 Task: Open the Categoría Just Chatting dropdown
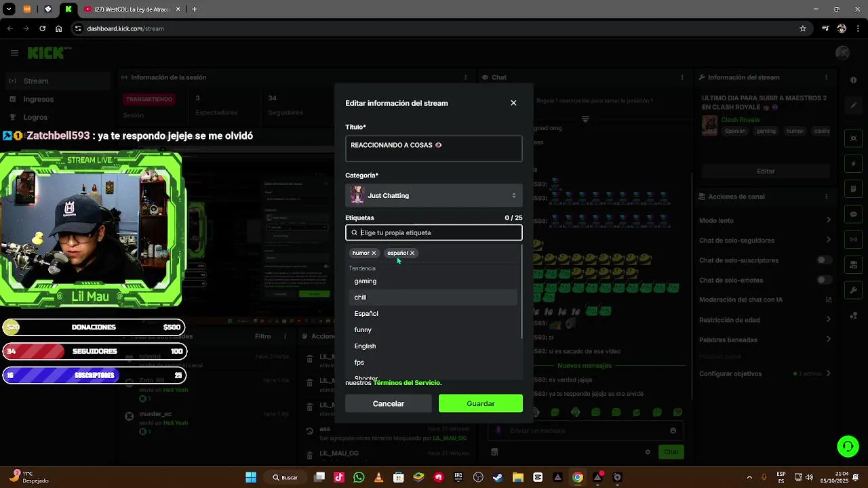point(433,195)
